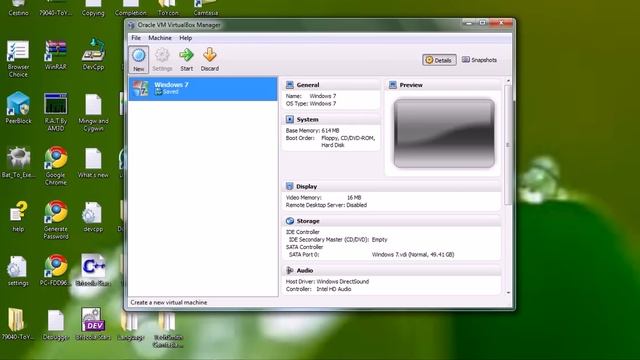
Task: Click the Audio section speaker icon
Action: coord(290,270)
